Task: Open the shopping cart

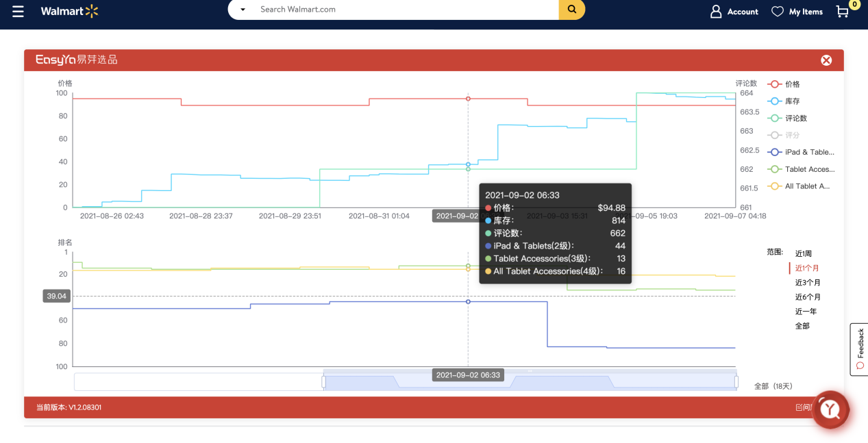Action: [x=843, y=12]
